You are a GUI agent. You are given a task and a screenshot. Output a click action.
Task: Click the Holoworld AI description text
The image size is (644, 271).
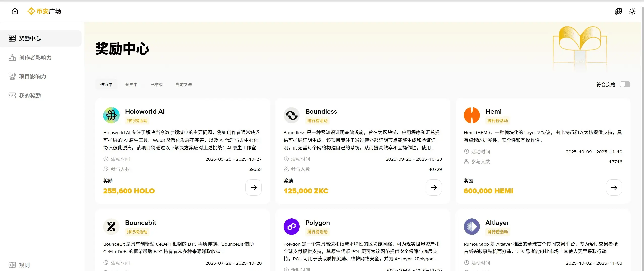tap(181, 140)
